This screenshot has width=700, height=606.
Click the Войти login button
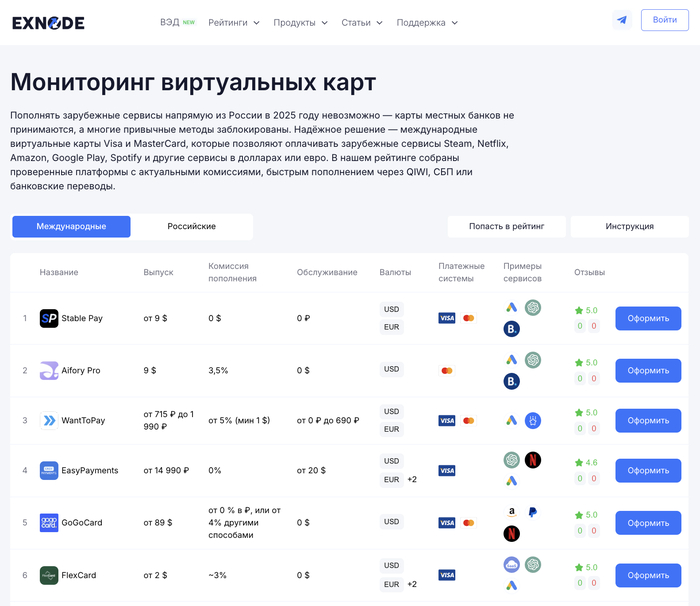pos(665,20)
